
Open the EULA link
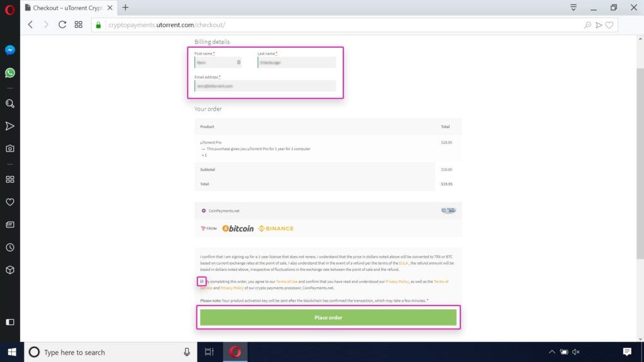pos(403,263)
